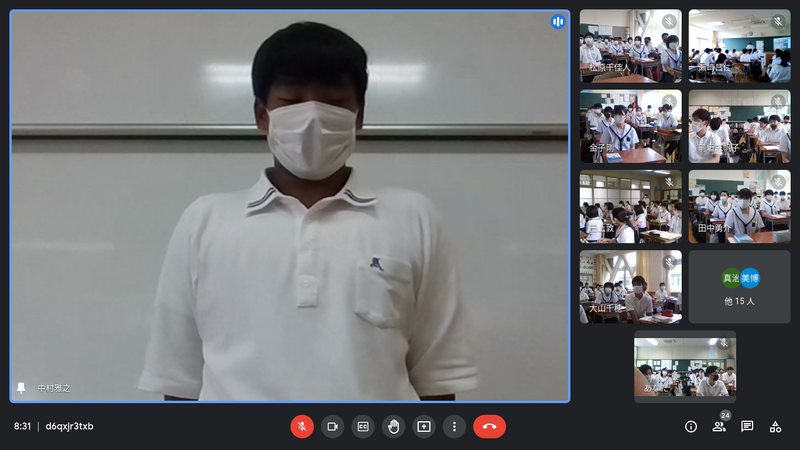Image resolution: width=800 pixels, height=450 pixels.
Task: Raise your hand in the meeting
Action: click(x=394, y=426)
